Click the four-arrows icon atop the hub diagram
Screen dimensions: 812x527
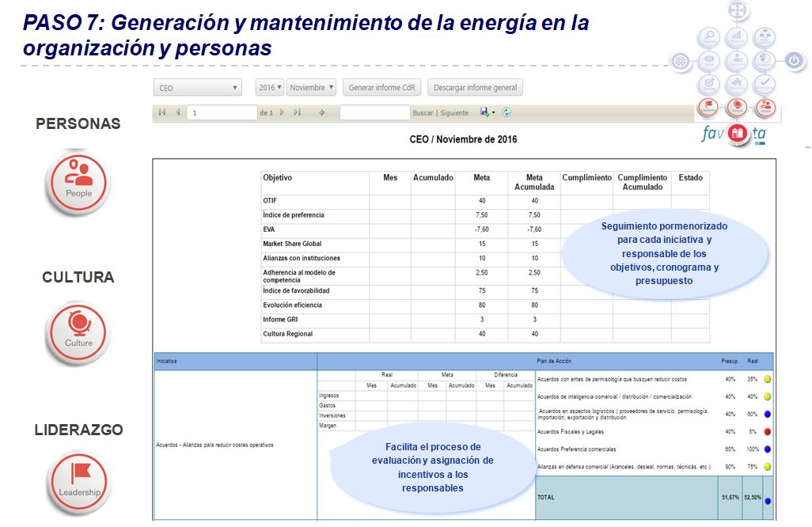(x=738, y=10)
